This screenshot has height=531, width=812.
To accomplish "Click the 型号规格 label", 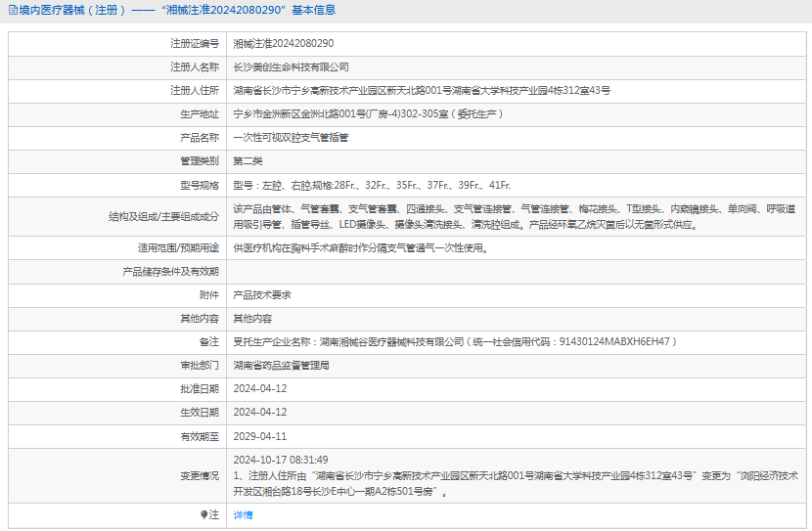I will 200,185.
